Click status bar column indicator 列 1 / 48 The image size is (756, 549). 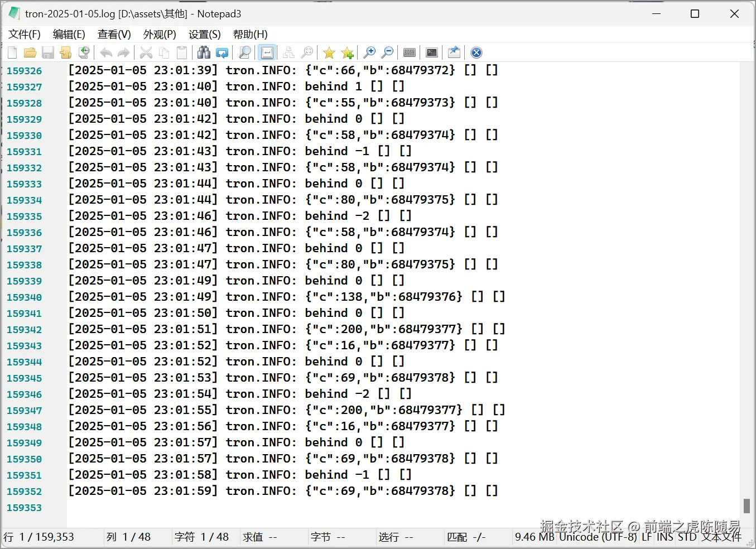[x=129, y=537]
